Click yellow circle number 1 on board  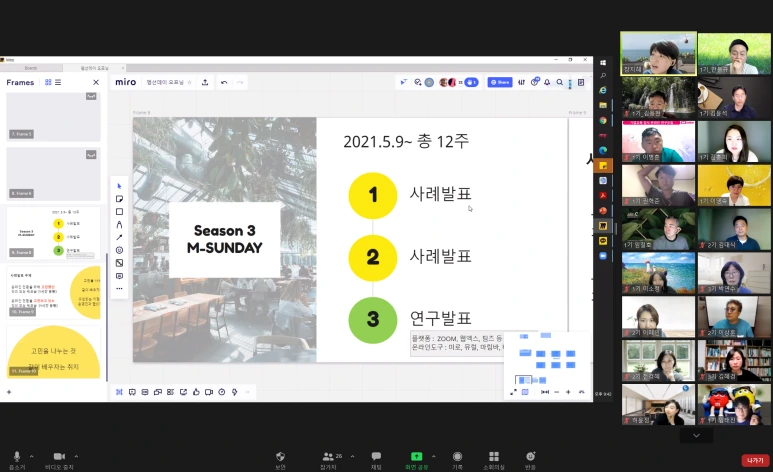[x=373, y=195]
